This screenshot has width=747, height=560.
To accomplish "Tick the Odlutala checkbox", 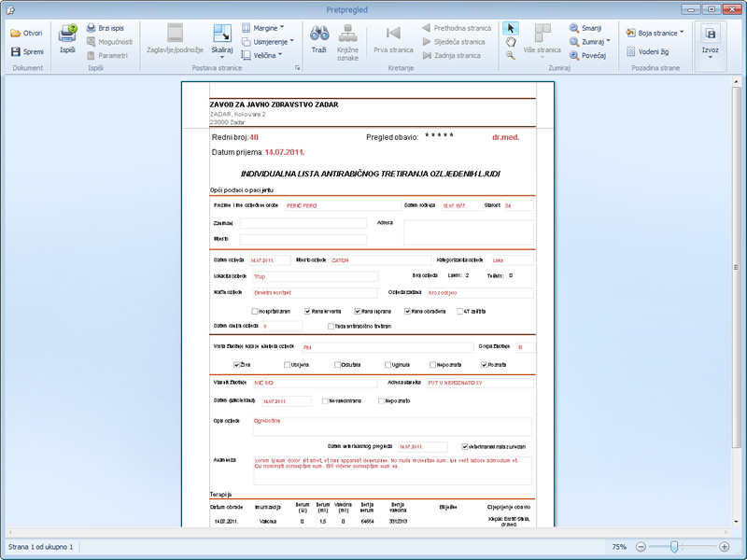I will click(337, 365).
